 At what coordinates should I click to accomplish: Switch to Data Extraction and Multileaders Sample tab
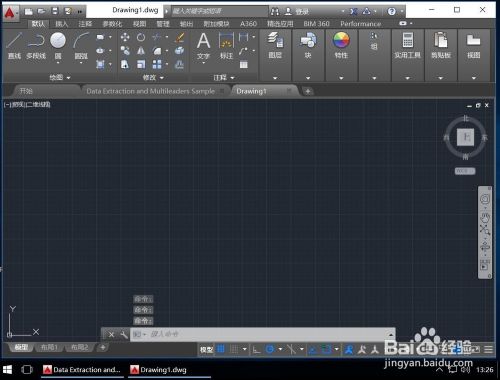151,91
